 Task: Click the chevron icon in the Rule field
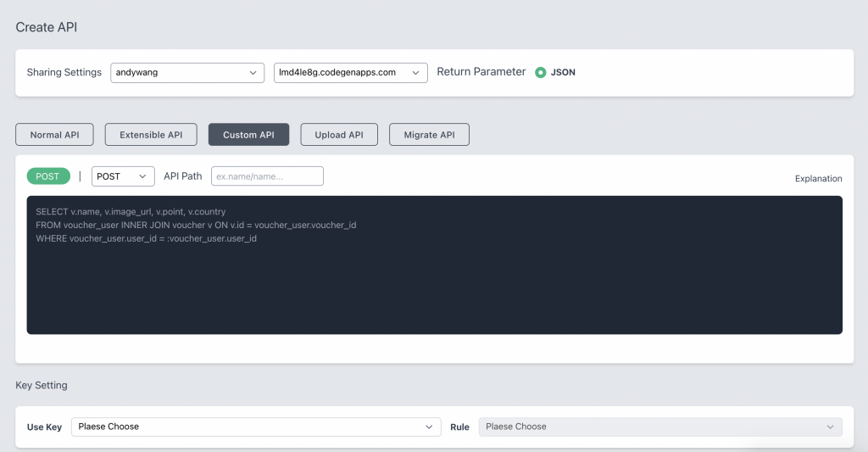click(x=830, y=427)
